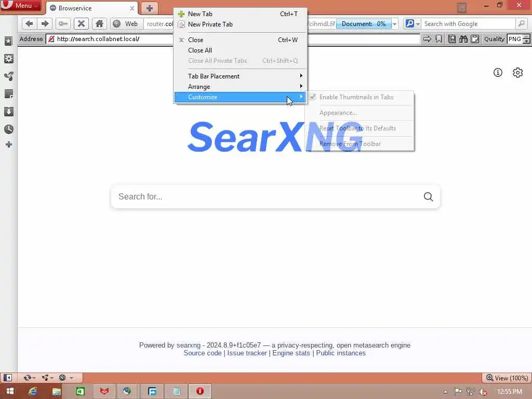Image resolution: width=532 pixels, height=399 pixels.
Task: Open the Opera Link sync dropdown in status bar
Action: [x=29, y=378]
